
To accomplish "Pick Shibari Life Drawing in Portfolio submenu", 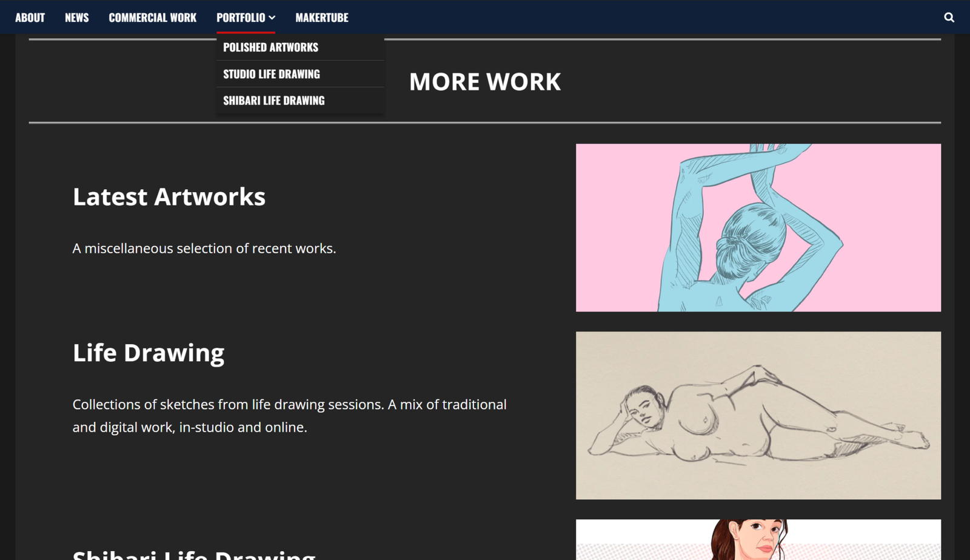I will tap(273, 101).
